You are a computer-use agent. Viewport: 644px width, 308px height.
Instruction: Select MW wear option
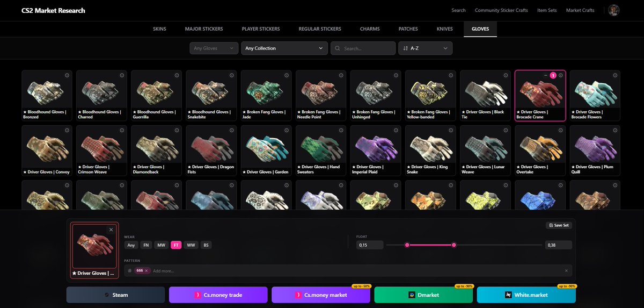[x=162, y=245]
